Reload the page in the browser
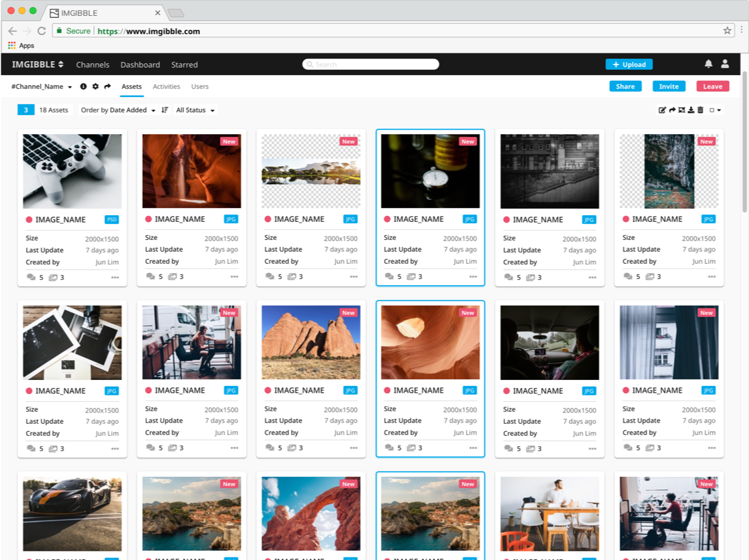The height and width of the screenshot is (560, 749). click(42, 31)
